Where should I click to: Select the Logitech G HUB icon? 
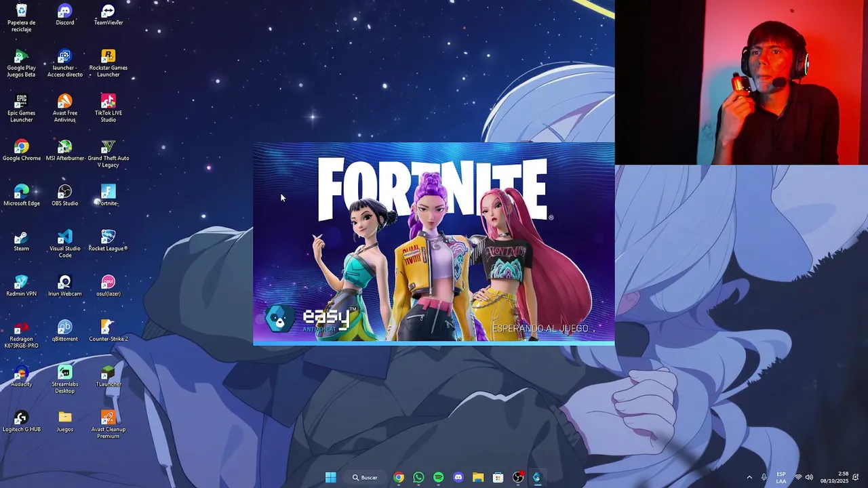[21, 422]
